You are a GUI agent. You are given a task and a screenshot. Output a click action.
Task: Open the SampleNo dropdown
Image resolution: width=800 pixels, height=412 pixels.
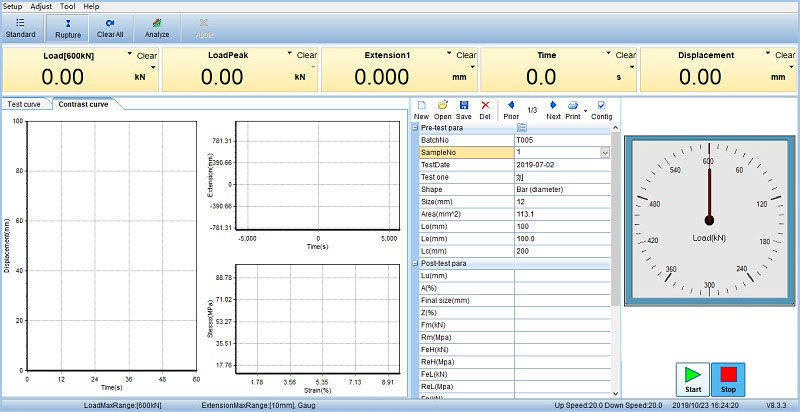tap(605, 152)
